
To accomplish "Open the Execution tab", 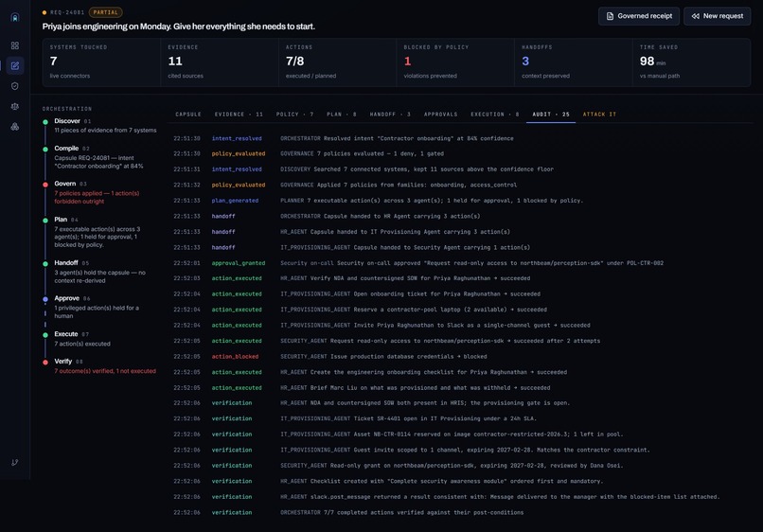I will (495, 115).
